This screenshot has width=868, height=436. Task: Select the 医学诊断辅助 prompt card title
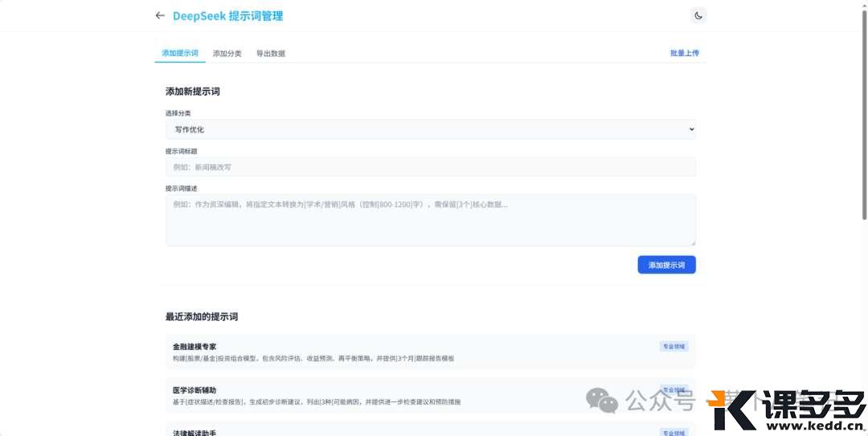click(x=194, y=390)
